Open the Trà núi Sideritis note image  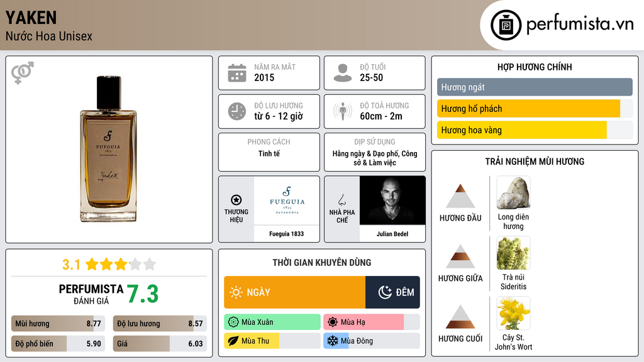pos(513,253)
